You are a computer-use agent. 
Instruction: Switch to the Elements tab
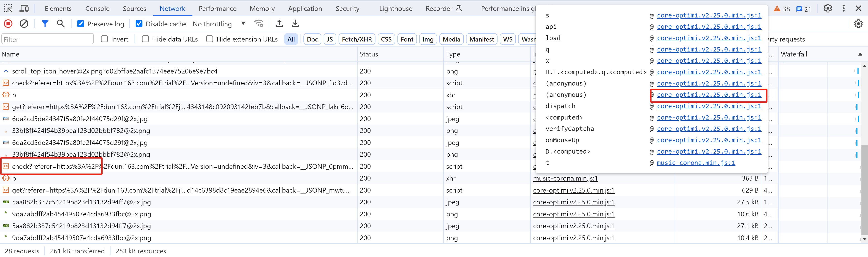pyautogui.click(x=58, y=8)
